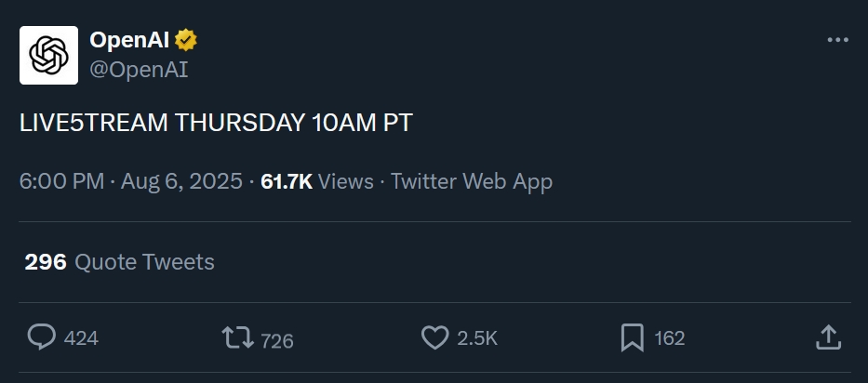
Task: Click the LIVE5TREAM tweet text
Action: [216, 125]
